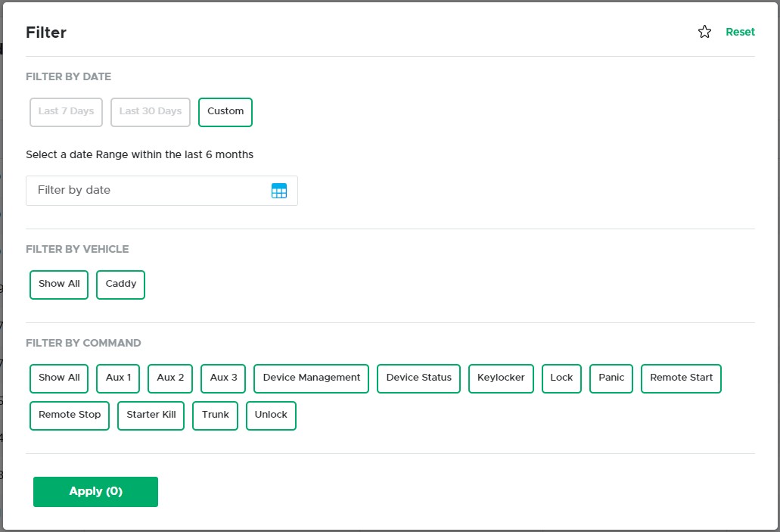Select the Device Management command filter
This screenshot has width=780, height=532.
[311, 378]
